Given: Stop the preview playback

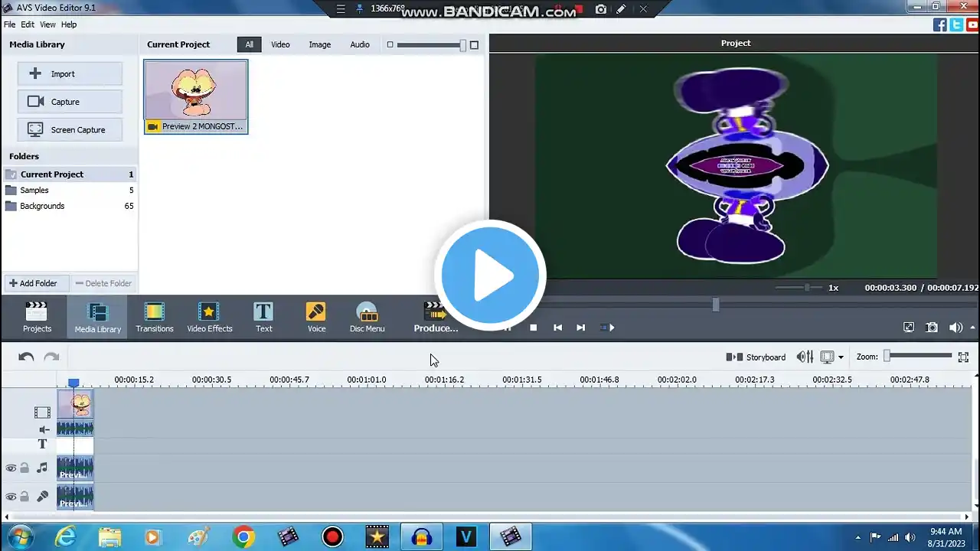Looking at the screenshot, I should click(x=534, y=328).
